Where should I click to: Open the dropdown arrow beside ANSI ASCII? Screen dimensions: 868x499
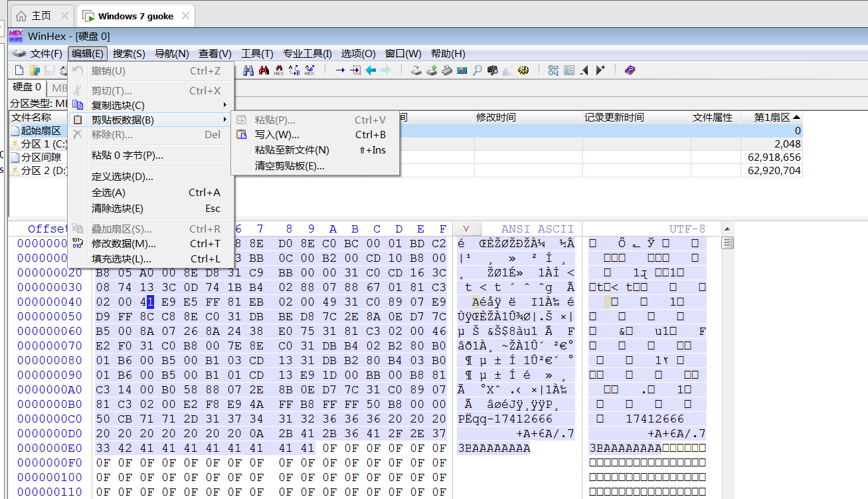466,229
